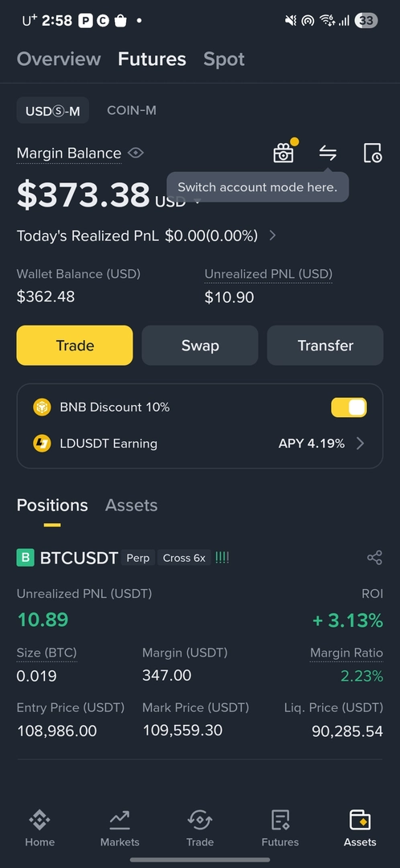Go to Home in bottom navigation
This screenshot has height=868, width=400.
(40, 828)
